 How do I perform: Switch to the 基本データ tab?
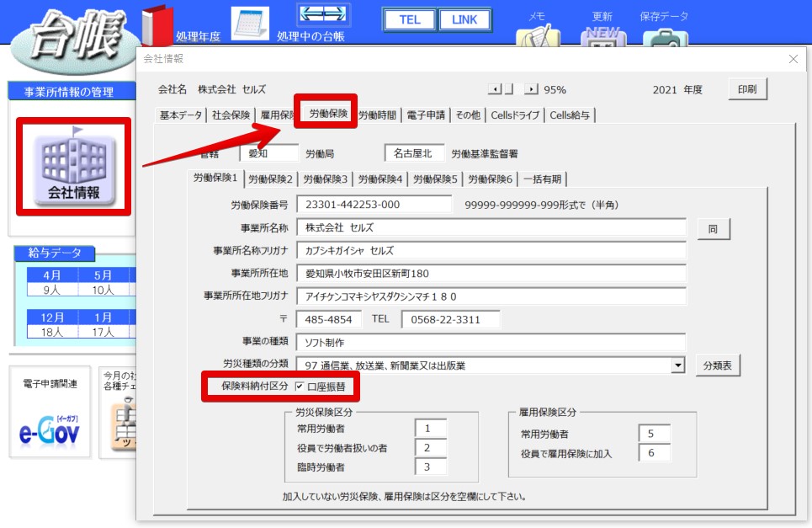(x=180, y=115)
